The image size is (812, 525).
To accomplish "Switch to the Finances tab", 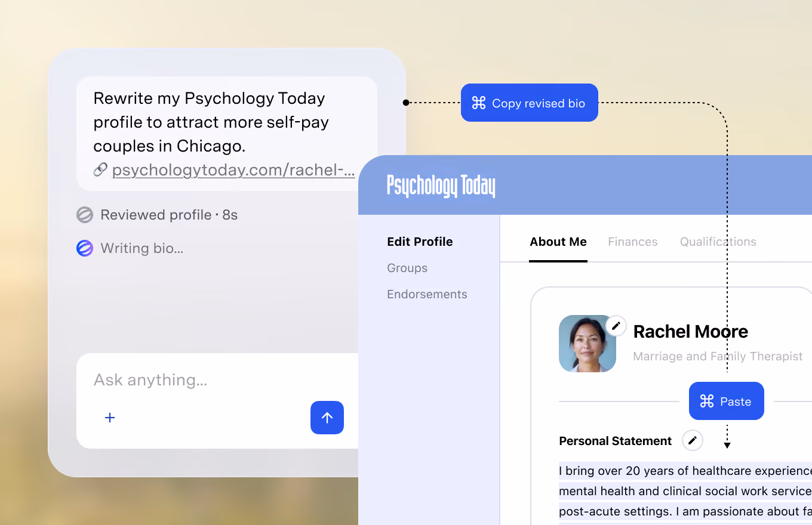I will pyautogui.click(x=633, y=242).
